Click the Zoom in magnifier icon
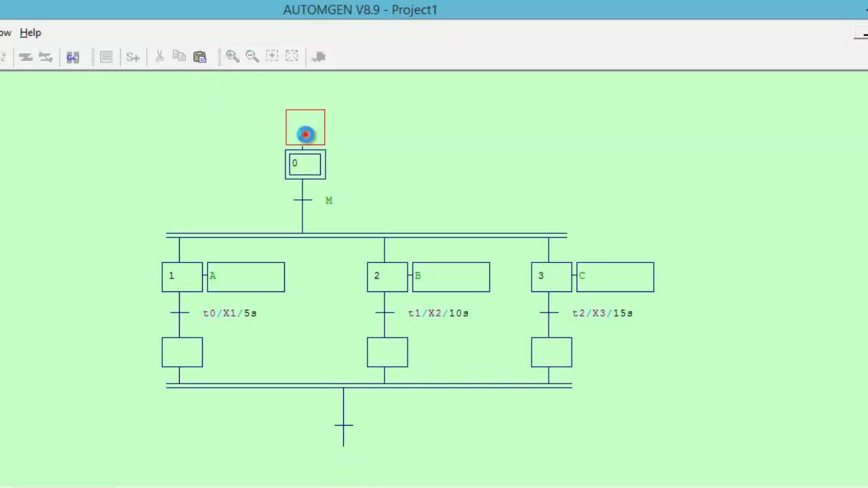Viewport: 868px width, 488px height. pyautogui.click(x=233, y=56)
